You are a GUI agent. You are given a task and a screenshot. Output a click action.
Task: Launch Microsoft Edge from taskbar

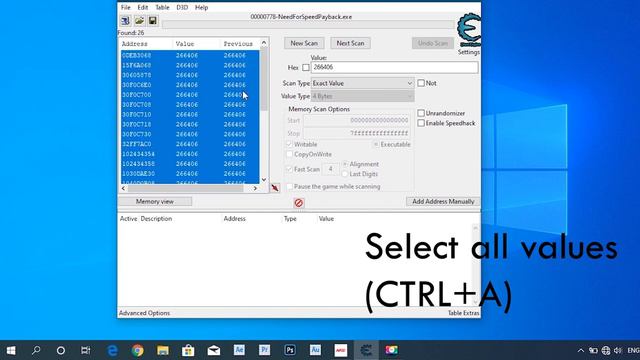coord(112,350)
